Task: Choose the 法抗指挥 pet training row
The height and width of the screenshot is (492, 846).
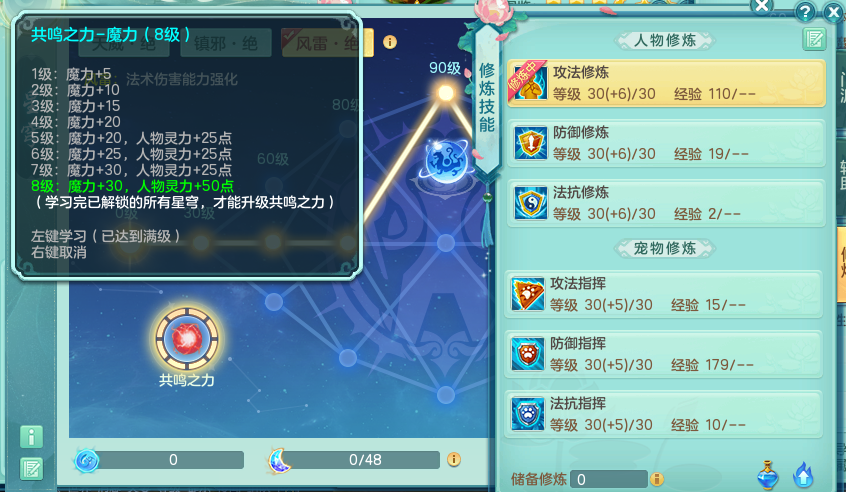Action: point(664,414)
